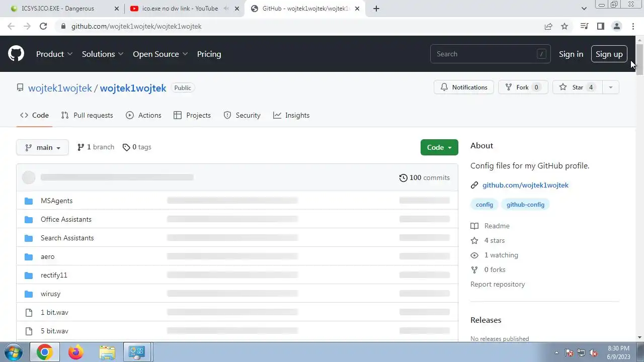Screen dimensions: 644x362
Task: Toggle the Chrome side panel icon
Action: (600, 26)
